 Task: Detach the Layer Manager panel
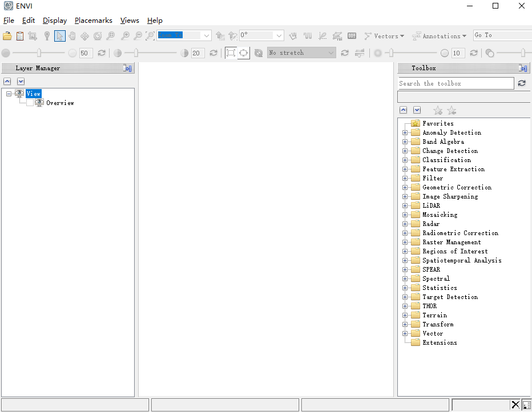point(127,68)
